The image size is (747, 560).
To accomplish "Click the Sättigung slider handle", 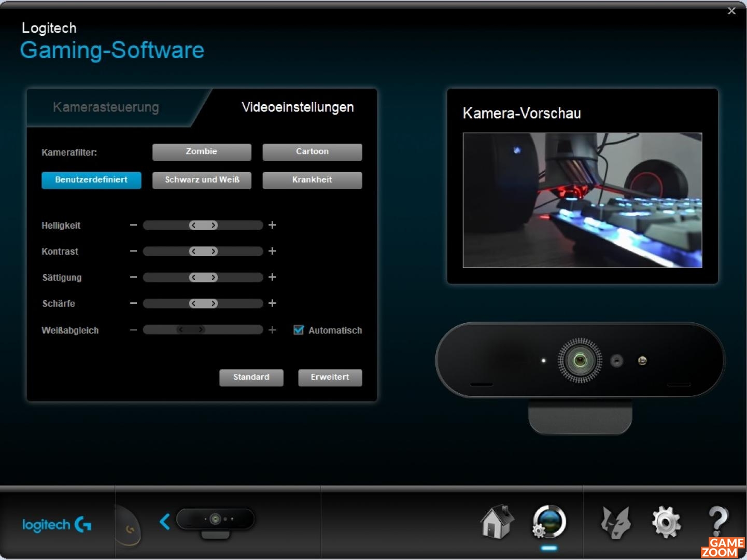I will click(x=203, y=277).
